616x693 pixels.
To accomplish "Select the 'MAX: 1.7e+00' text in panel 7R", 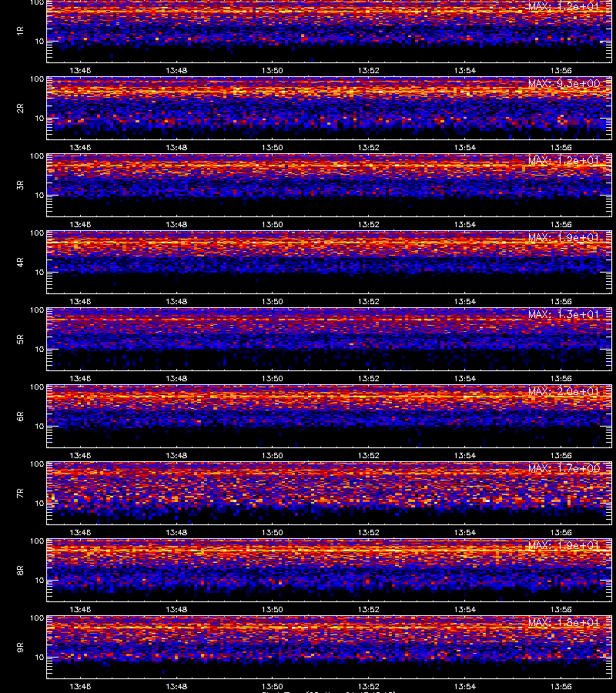I will pyautogui.click(x=564, y=468).
